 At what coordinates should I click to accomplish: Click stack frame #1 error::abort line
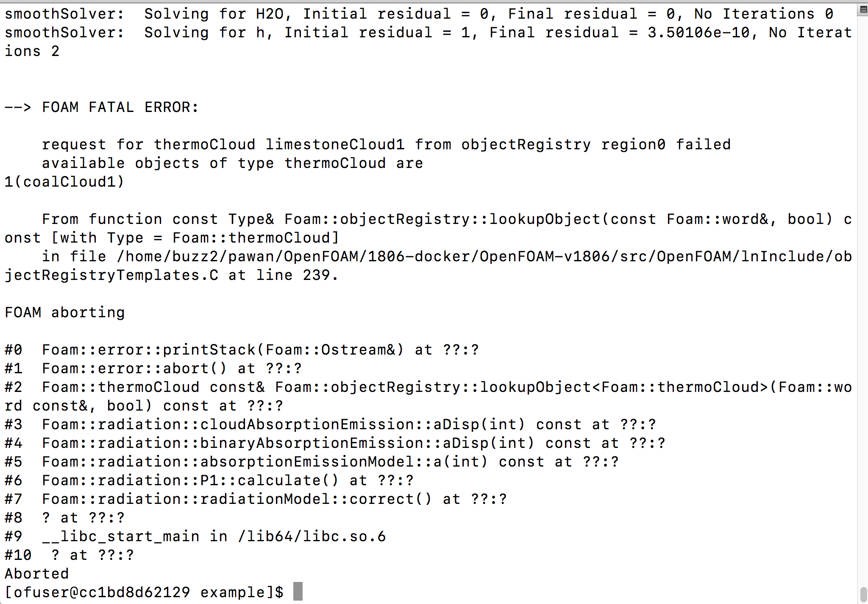153,369
